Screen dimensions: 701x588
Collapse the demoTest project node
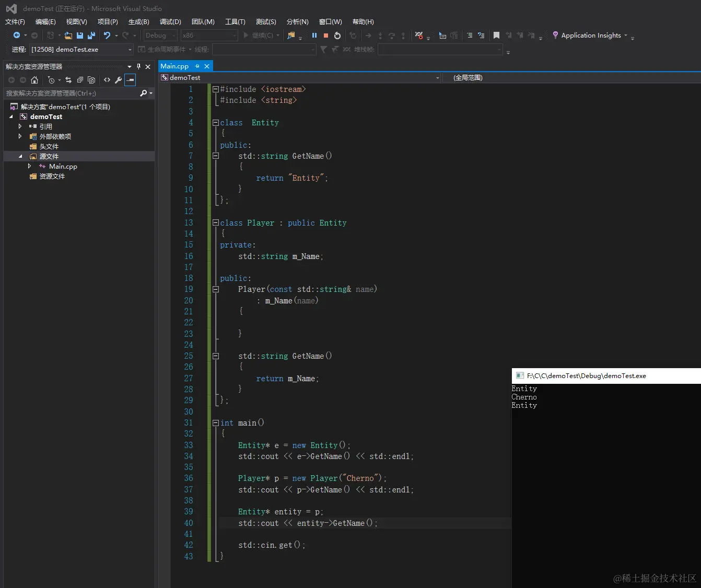(x=11, y=116)
